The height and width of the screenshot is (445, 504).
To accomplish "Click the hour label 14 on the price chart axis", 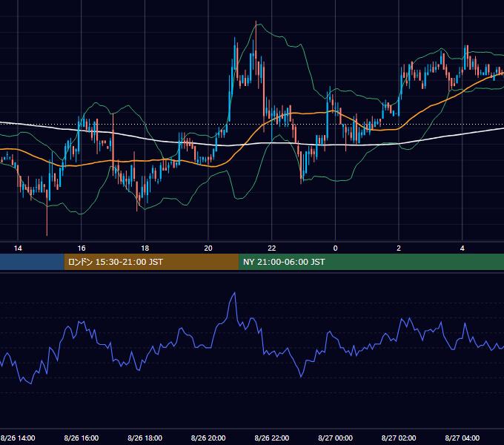I will tap(18, 248).
